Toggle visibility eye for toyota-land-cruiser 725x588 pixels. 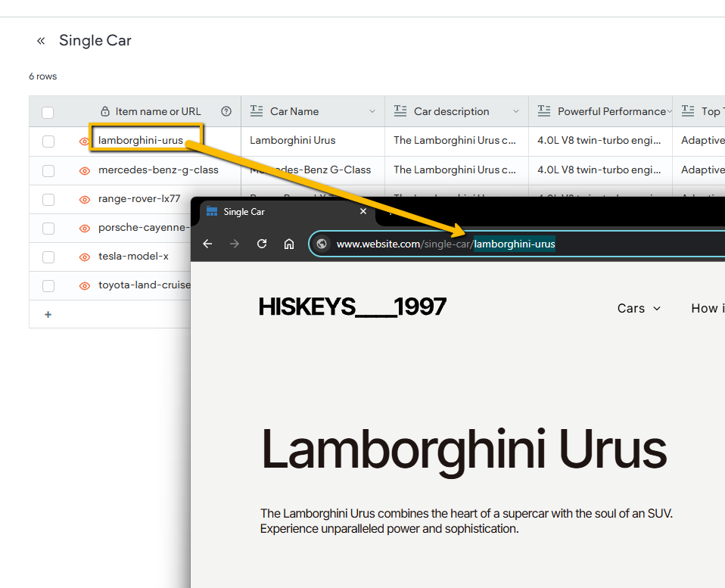pyautogui.click(x=85, y=286)
